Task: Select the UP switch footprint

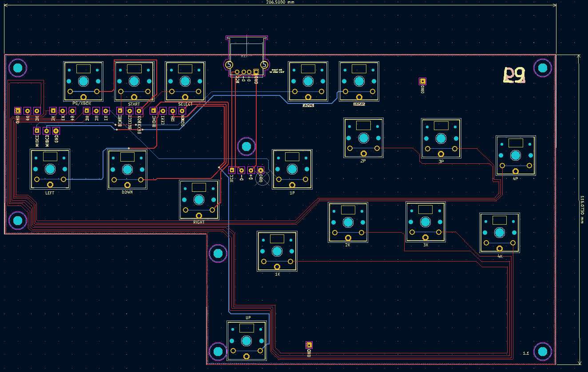Action: 246,340
